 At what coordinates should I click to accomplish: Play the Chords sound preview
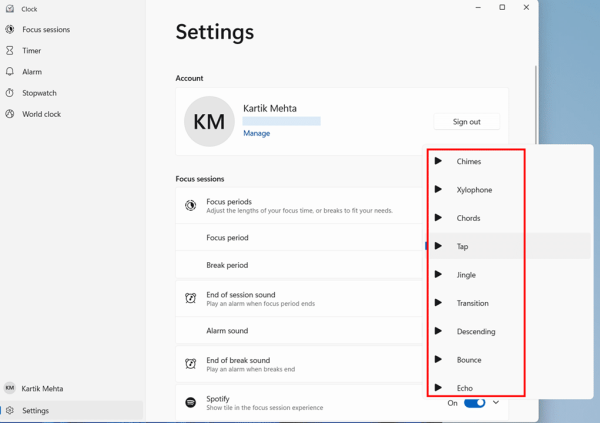(x=438, y=217)
